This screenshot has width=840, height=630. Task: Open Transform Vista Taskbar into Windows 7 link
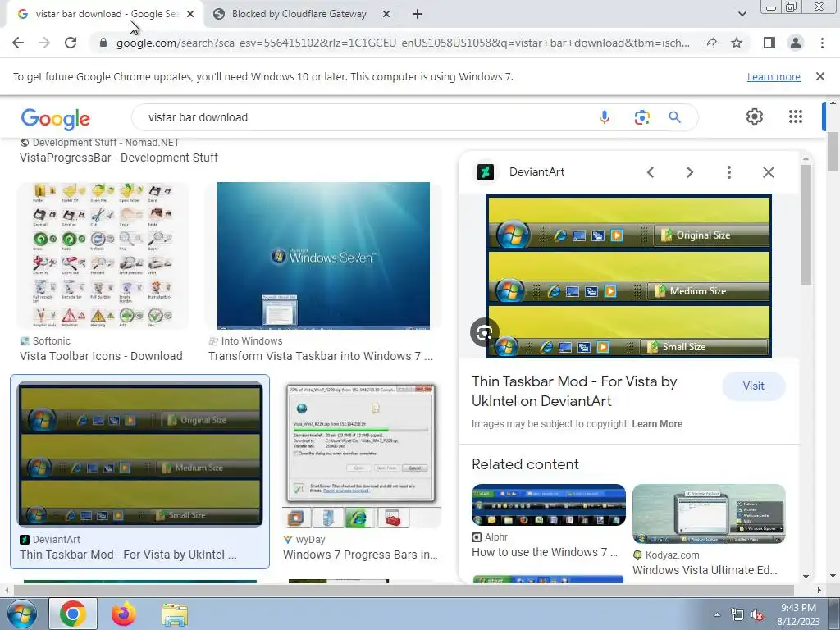click(x=321, y=356)
